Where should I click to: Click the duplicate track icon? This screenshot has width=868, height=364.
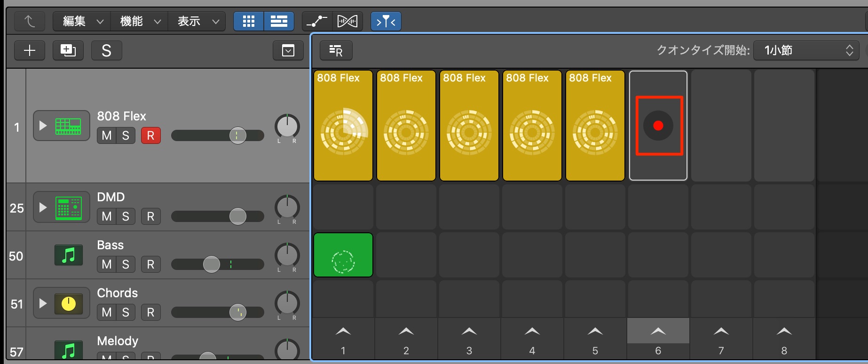coord(68,50)
